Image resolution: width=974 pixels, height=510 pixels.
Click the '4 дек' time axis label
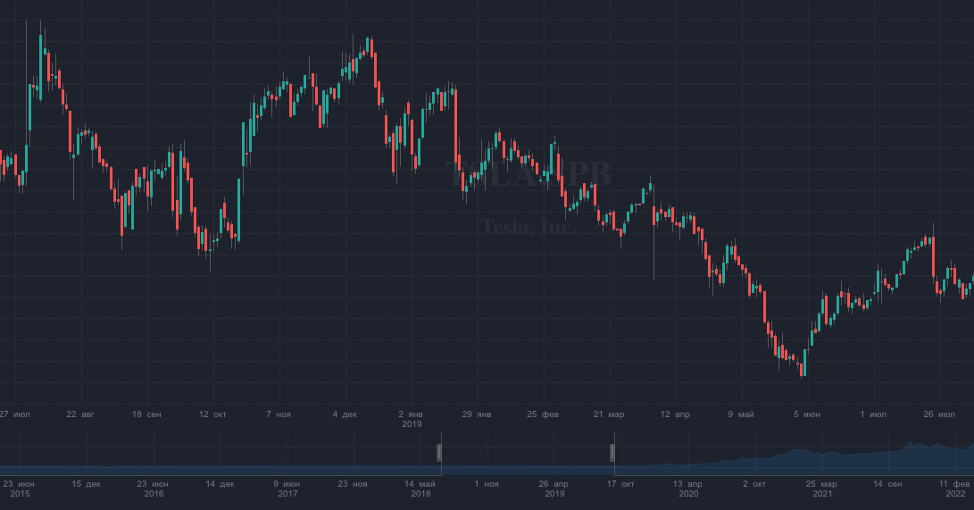click(345, 414)
